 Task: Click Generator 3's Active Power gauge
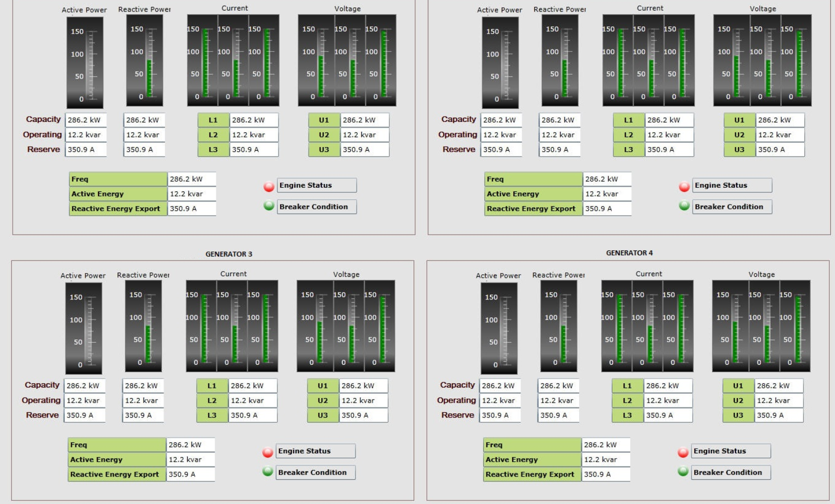tap(83, 328)
